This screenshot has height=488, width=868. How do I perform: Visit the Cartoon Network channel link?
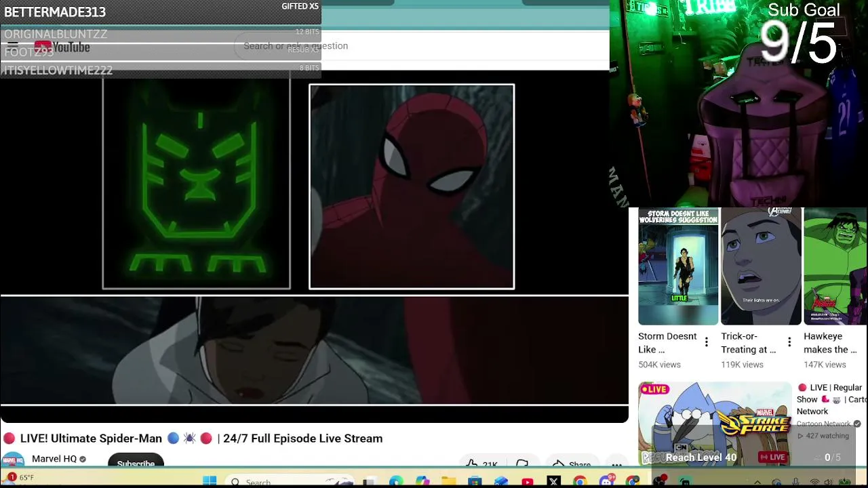tap(823, 424)
